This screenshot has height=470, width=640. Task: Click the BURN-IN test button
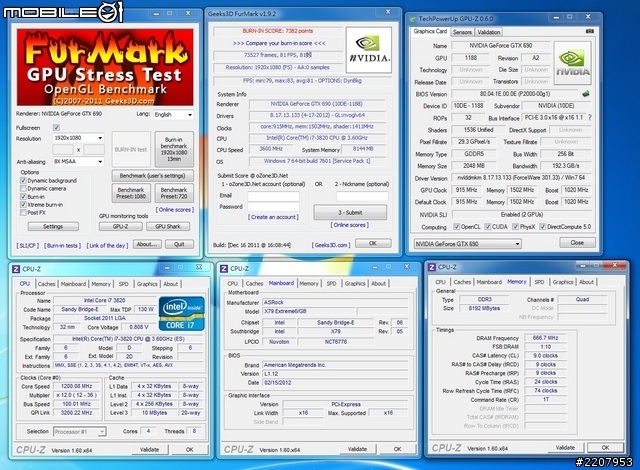[131, 149]
